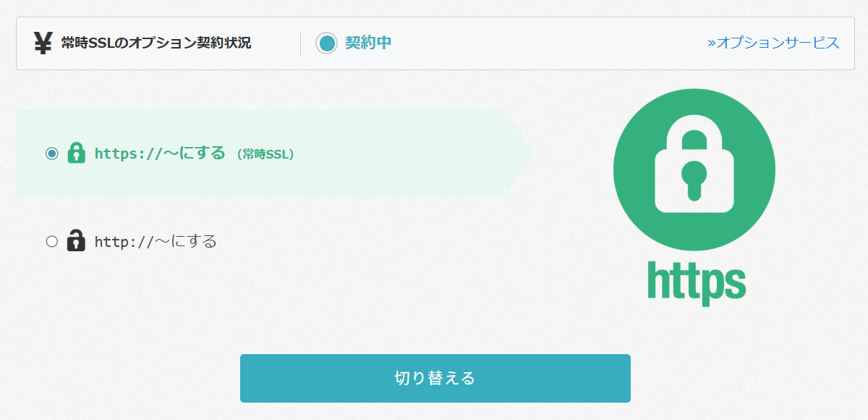Select the http:// radio button
Screen dimensions: 868x420
coord(51,241)
